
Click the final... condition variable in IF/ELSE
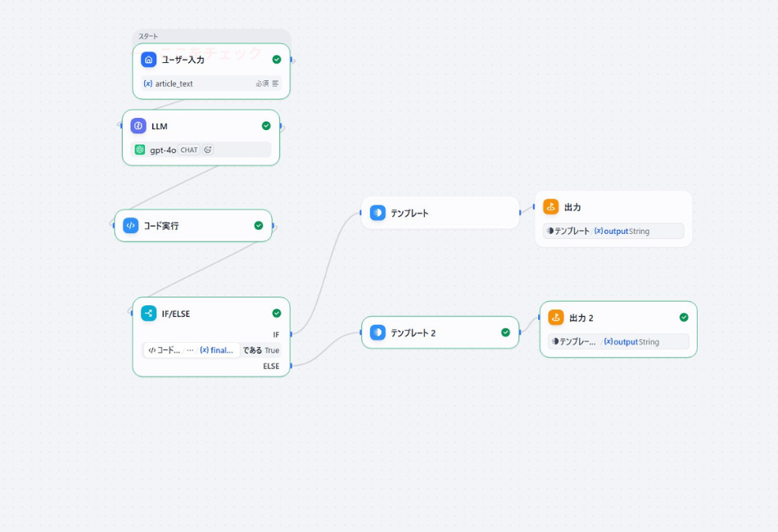tap(217, 350)
